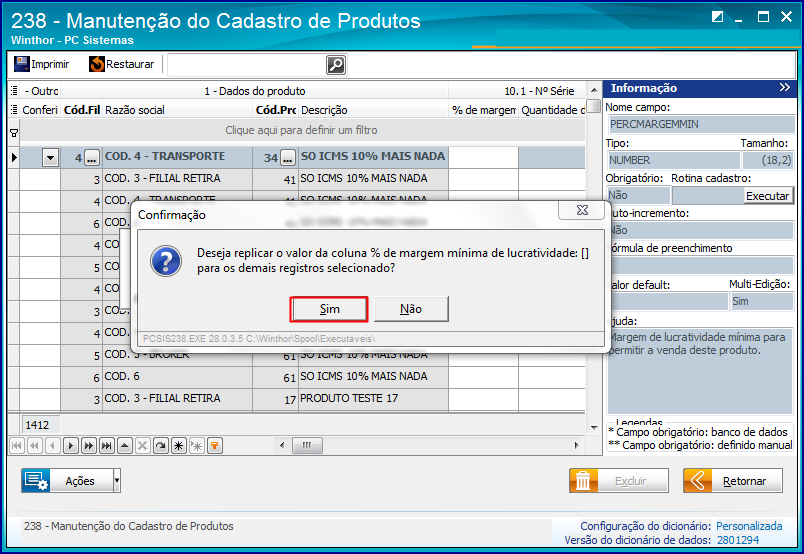Click the dictionary version 2801294 link

pos(738,540)
